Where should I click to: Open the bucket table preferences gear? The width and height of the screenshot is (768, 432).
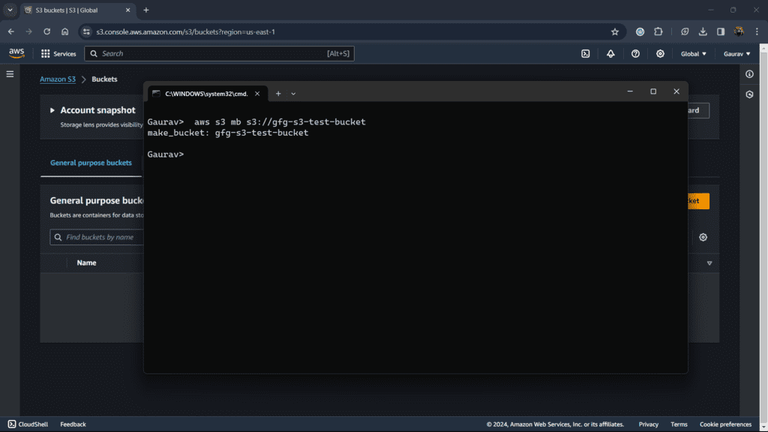point(703,237)
